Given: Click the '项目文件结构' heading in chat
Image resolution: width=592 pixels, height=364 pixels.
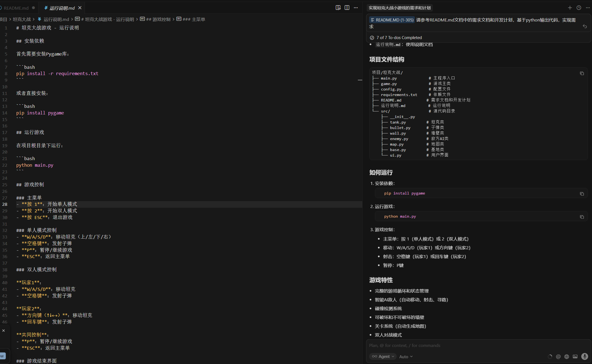Looking at the screenshot, I should click(387, 59).
